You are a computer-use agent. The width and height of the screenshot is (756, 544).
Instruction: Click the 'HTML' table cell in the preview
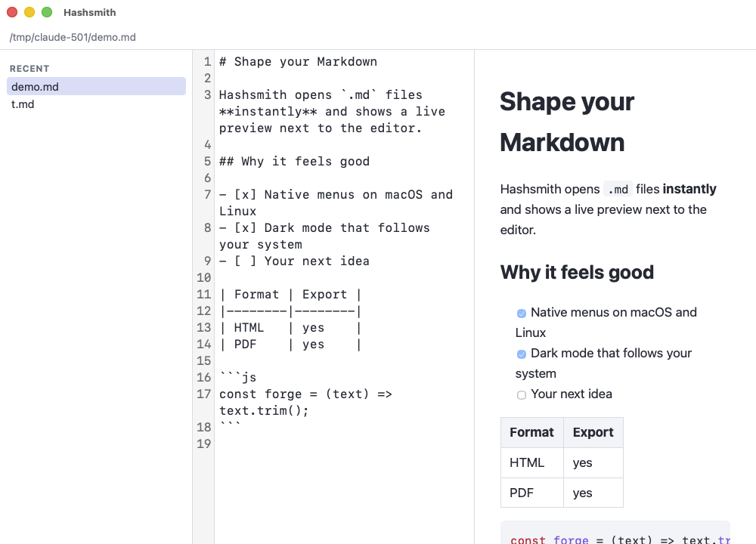coord(531,462)
